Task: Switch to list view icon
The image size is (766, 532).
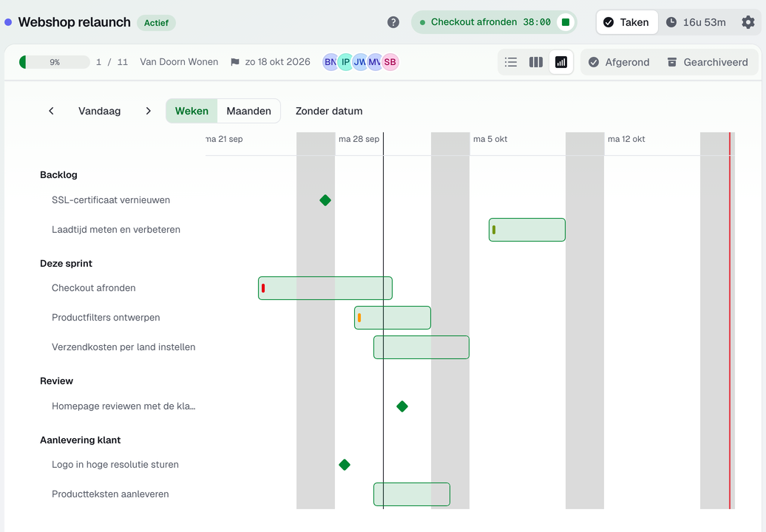Action: (511, 62)
